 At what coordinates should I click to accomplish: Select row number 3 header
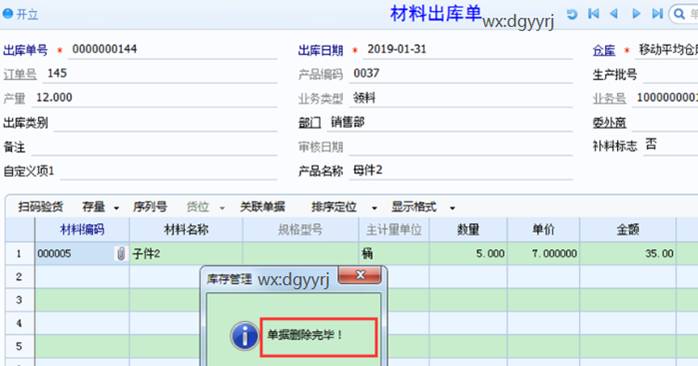(19, 300)
